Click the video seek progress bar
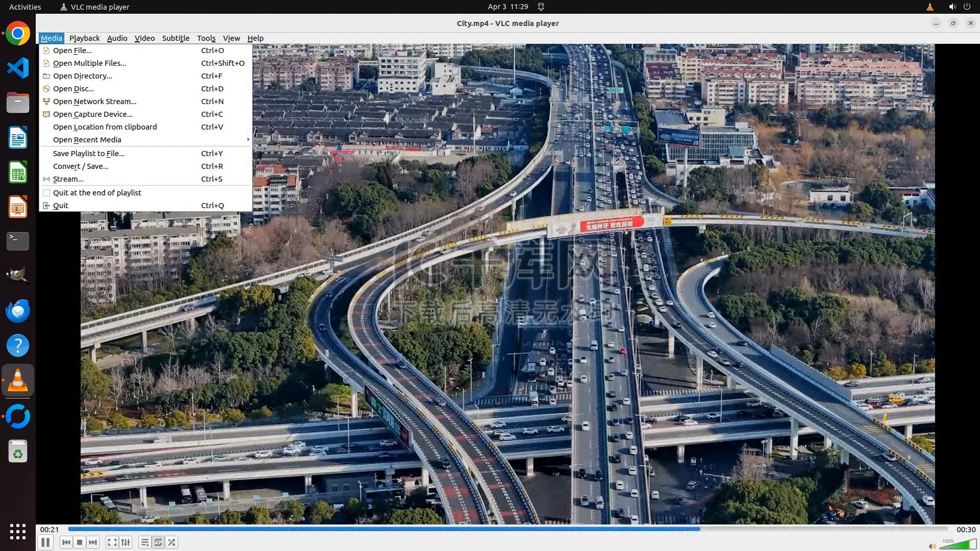 [508, 529]
